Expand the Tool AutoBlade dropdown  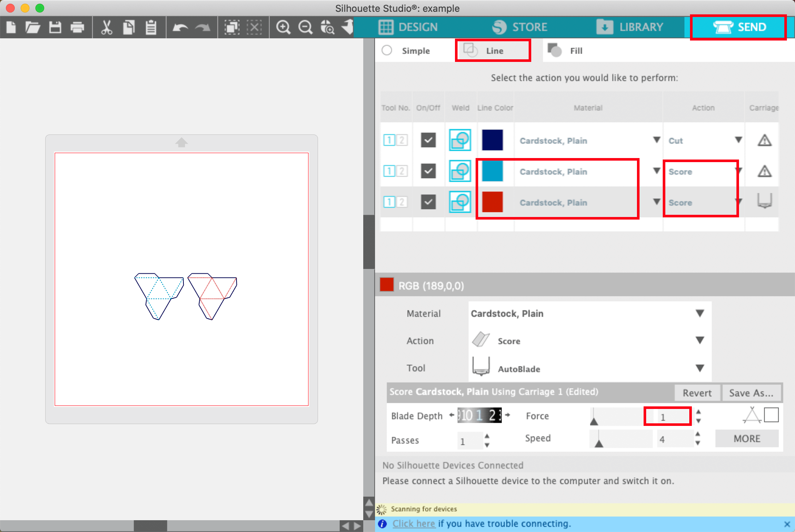click(700, 368)
